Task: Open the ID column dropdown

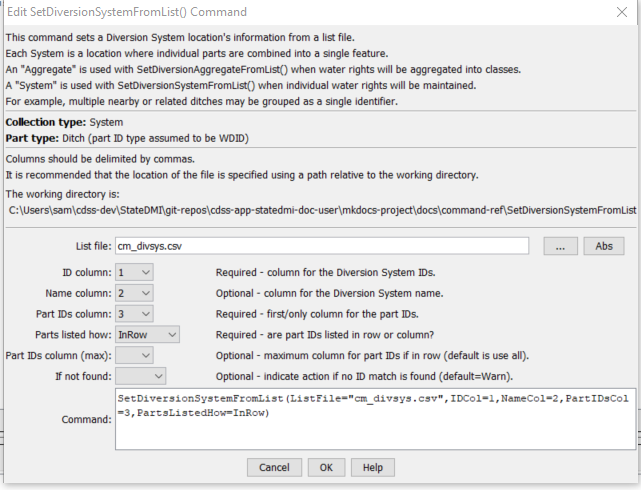Action: click(x=134, y=272)
